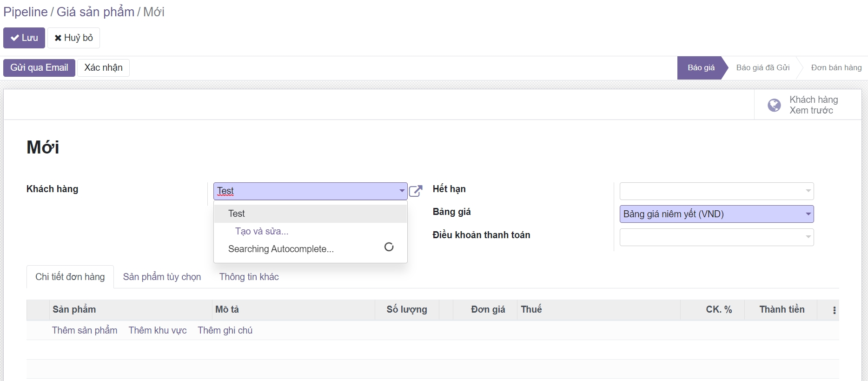Click the Huỷ bỏ discard button
Screen dimensions: 868x381
(73, 38)
